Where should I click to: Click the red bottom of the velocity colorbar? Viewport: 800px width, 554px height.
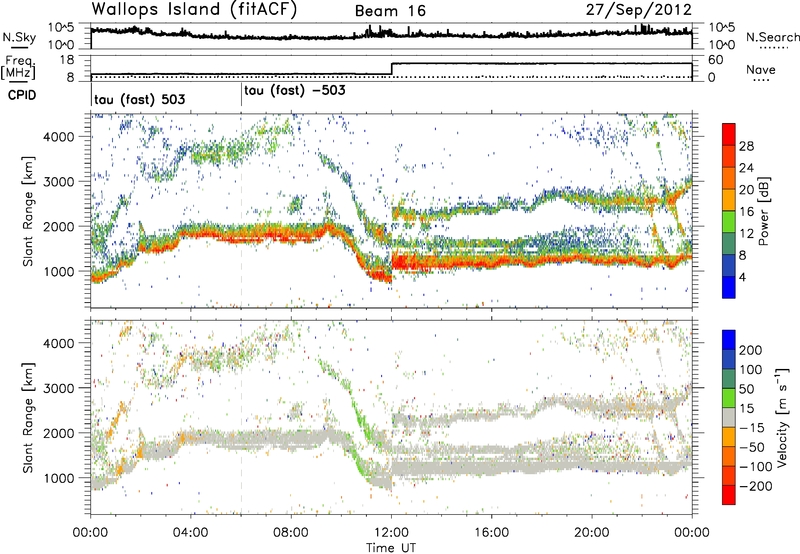(x=729, y=495)
